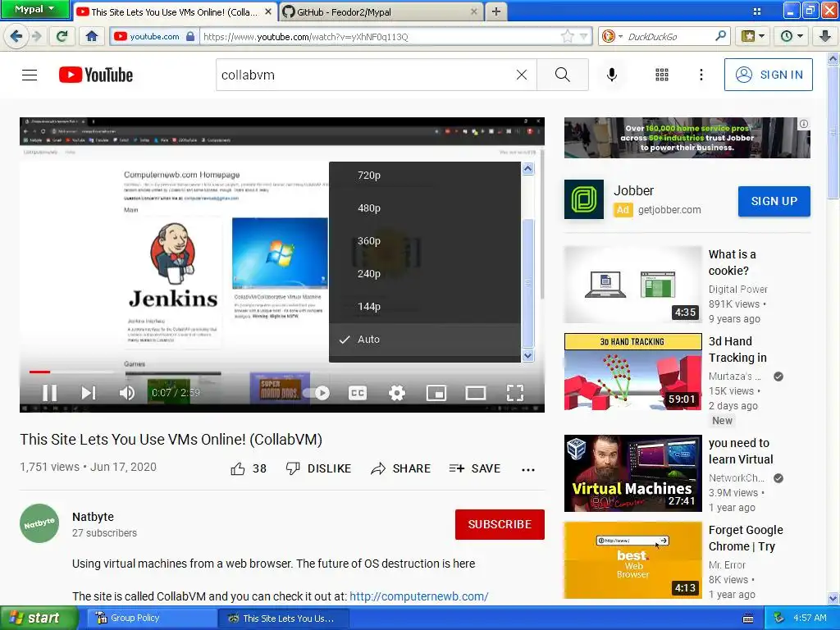Viewport: 840px width, 630px height.
Task: Play 'What is a cookie?' video thumbnail
Action: [x=632, y=285]
